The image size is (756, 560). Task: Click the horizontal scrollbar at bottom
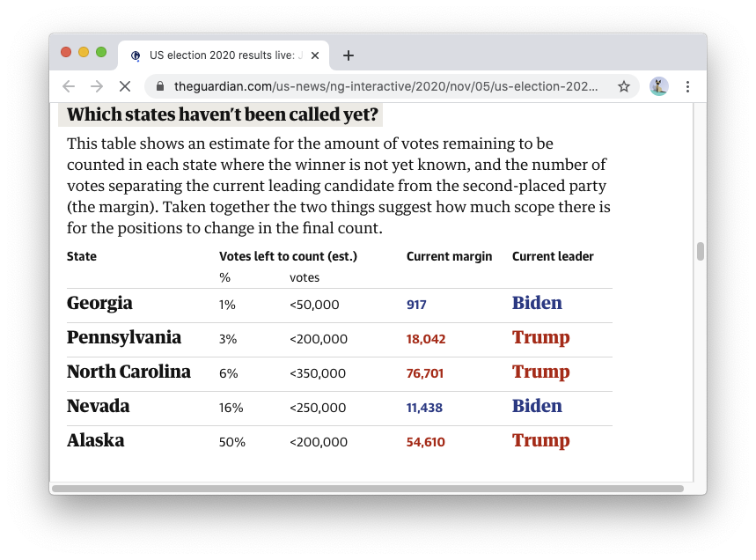click(368, 488)
